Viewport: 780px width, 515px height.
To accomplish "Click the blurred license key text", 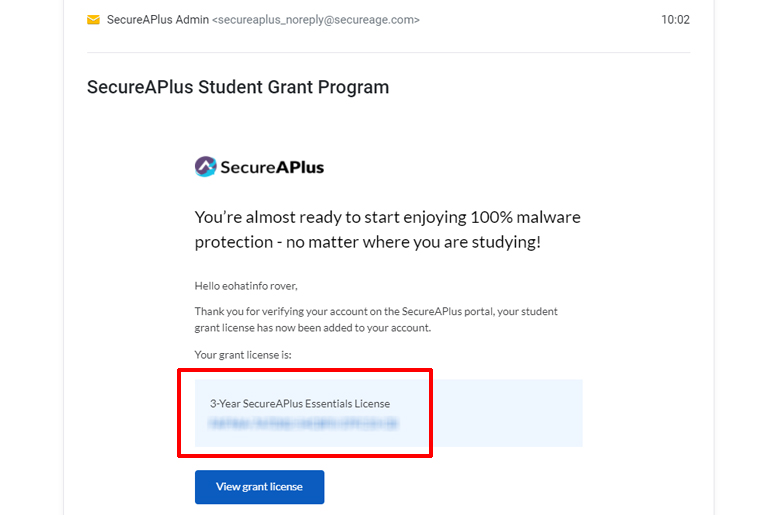I will (x=303, y=423).
